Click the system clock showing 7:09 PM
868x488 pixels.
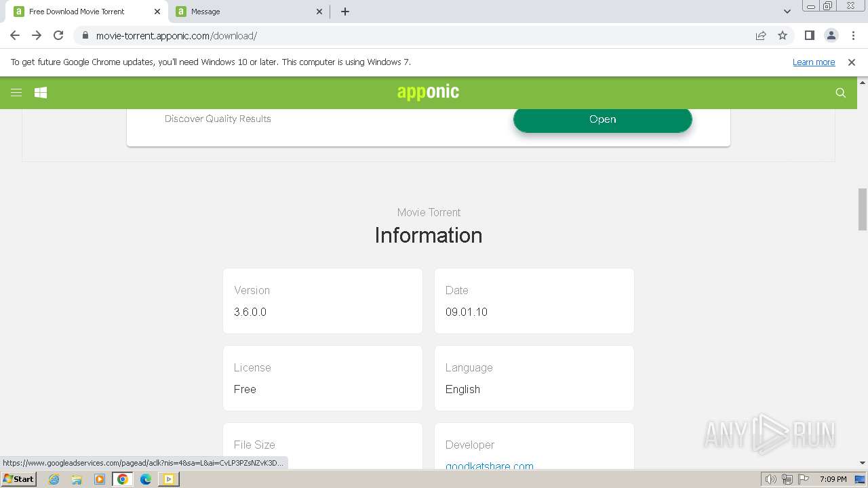(x=833, y=479)
